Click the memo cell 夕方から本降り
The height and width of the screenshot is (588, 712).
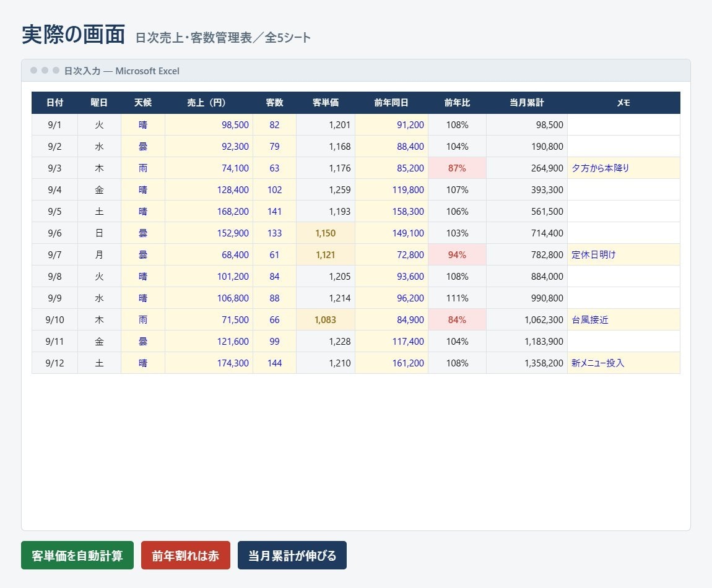[x=623, y=168]
